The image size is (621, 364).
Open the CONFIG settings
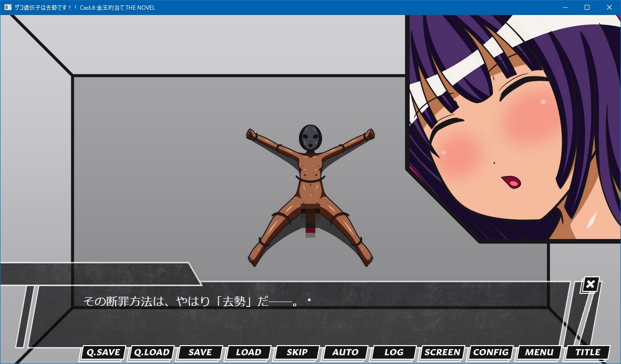pyautogui.click(x=491, y=352)
